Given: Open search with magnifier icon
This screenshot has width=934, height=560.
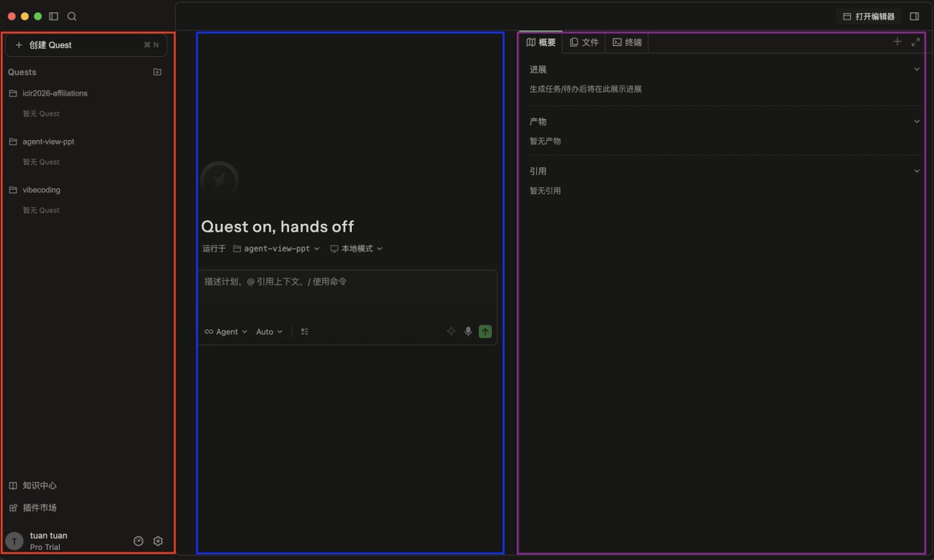Looking at the screenshot, I should pyautogui.click(x=72, y=16).
